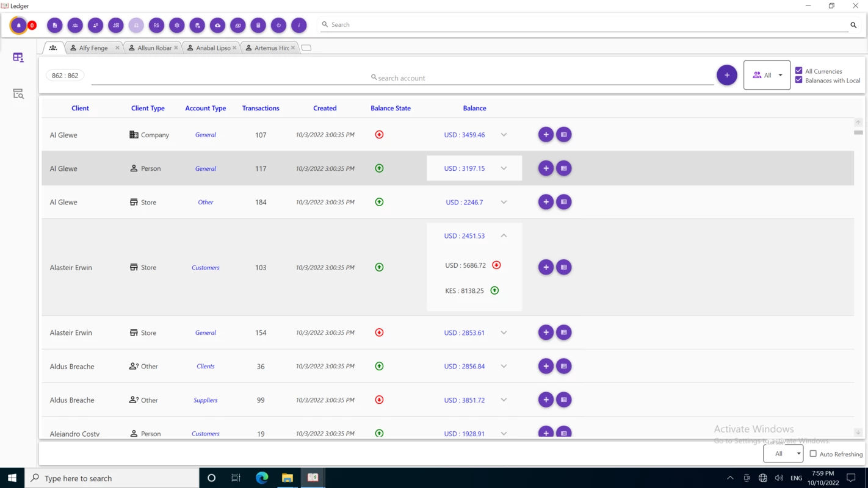Open the notifications bell icon
Viewport: 868px width, 488px height.
(x=19, y=25)
